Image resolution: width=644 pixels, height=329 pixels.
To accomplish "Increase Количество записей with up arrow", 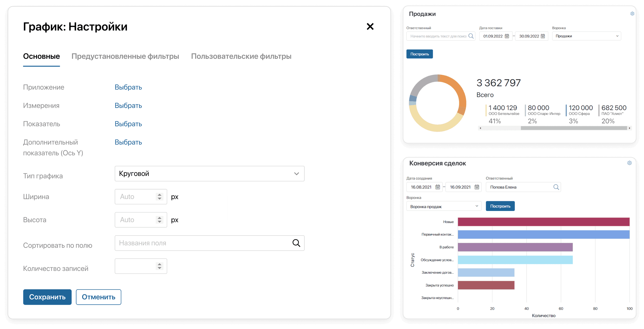I will pos(159,264).
